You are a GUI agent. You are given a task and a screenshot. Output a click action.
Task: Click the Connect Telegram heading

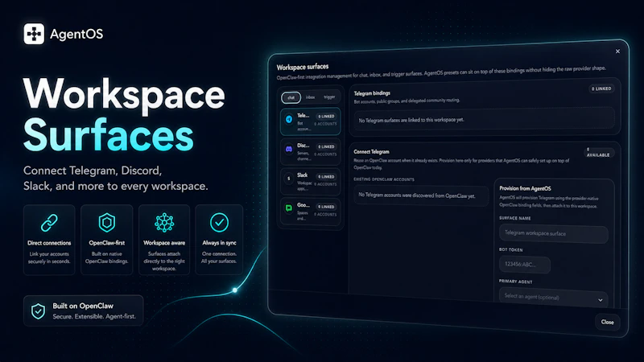371,152
